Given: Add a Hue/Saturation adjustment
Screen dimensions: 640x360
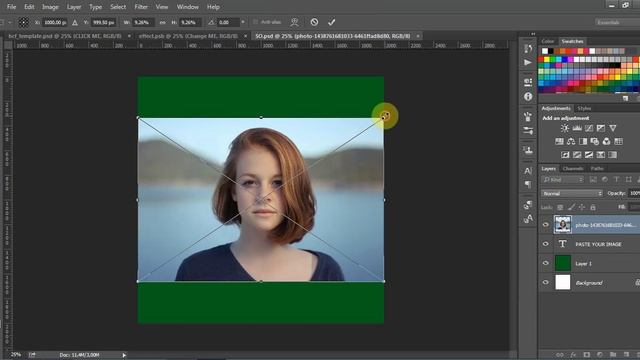Looking at the screenshot, I should coord(559,142).
